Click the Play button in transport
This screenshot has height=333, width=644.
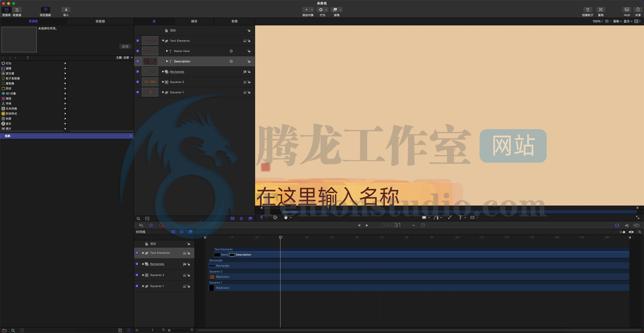coord(367,225)
